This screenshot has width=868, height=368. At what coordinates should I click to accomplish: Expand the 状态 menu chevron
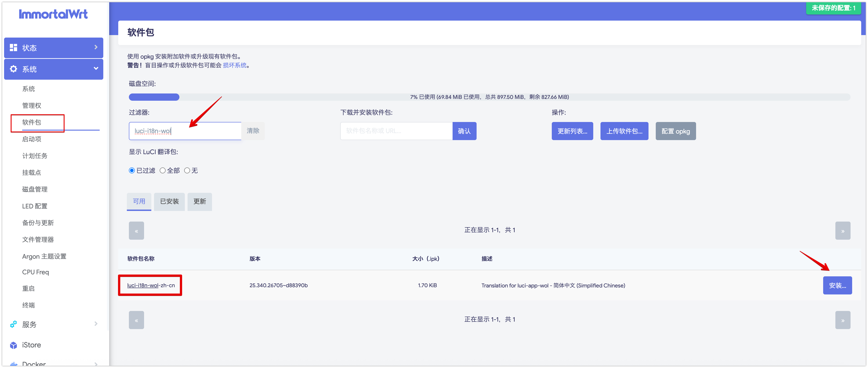[96, 47]
